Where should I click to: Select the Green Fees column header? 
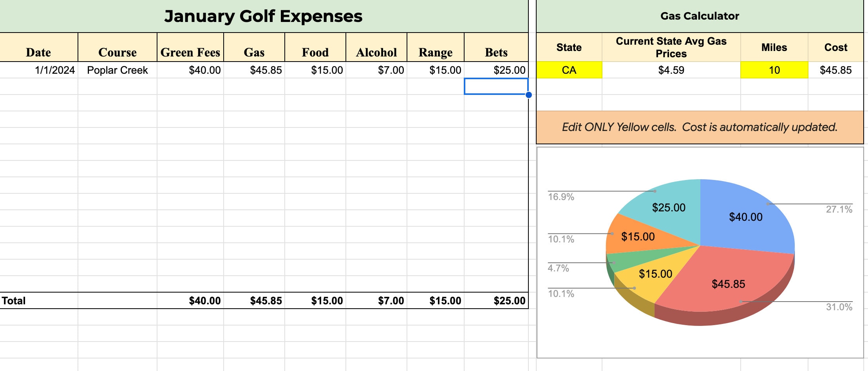(x=190, y=52)
